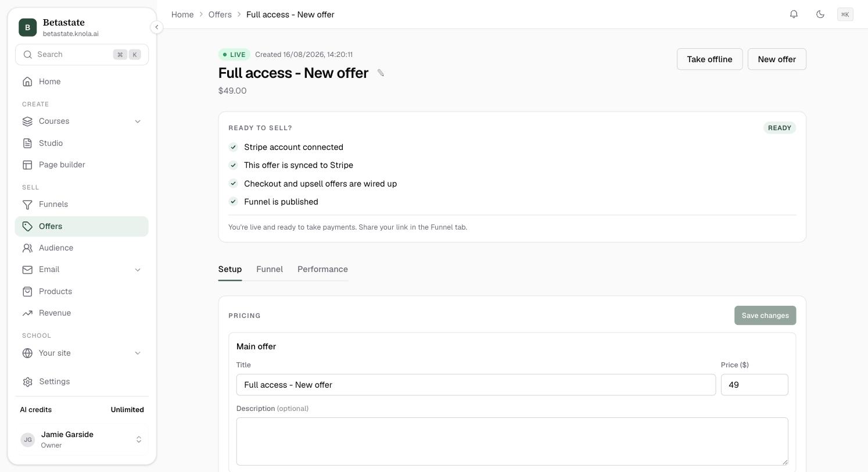Click the Created 16/08/2026 timestamp
Screen dimensions: 868x472
point(304,55)
